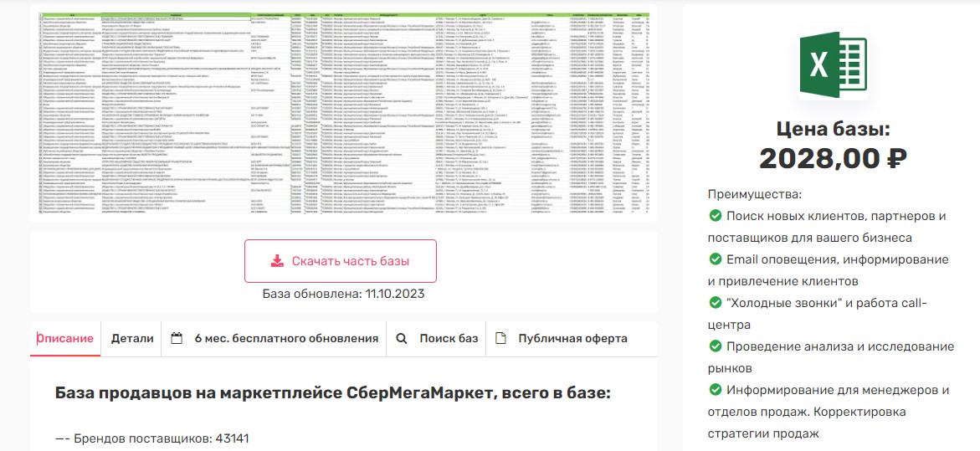The height and width of the screenshot is (451, 980).
Task: Click green checkmark beside Информирование для менеджеров
Action: click(716, 390)
